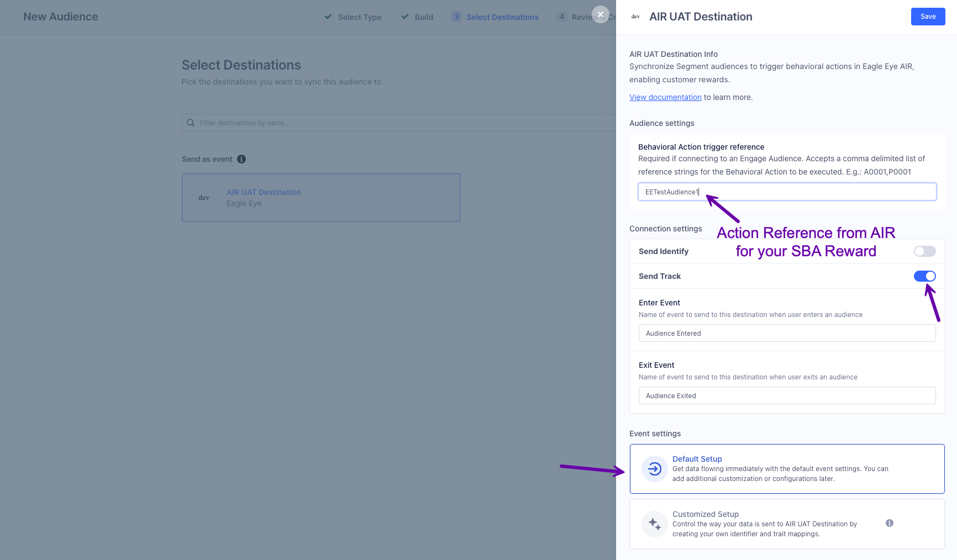This screenshot has width=957, height=560.
Task: Click the Event settings heading
Action: point(655,434)
